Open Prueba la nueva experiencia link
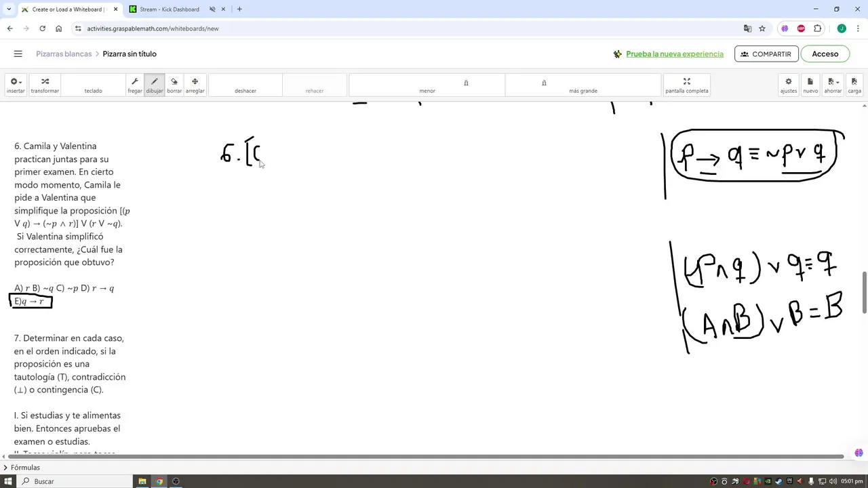 [675, 54]
